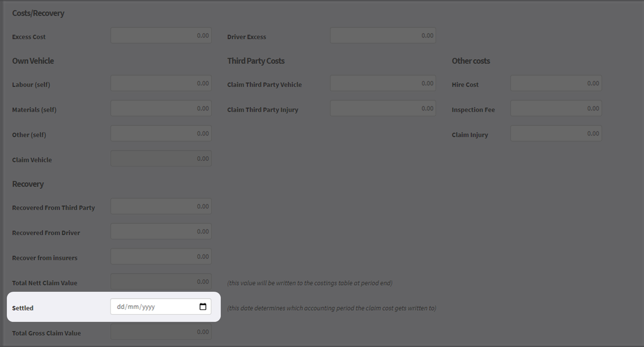Image resolution: width=644 pixels, height=347 pixels.
Task: Click the Materials (self) label
Action: coord(34,110)
